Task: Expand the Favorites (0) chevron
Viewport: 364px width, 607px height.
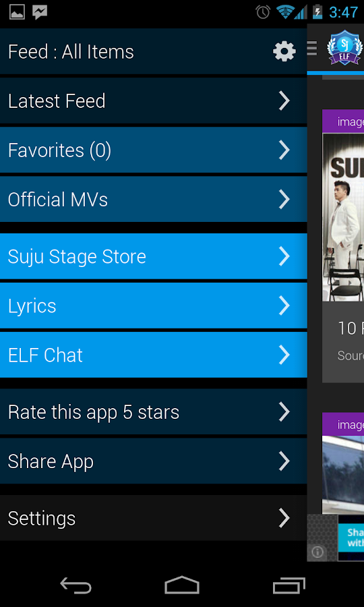Action: 284,150
